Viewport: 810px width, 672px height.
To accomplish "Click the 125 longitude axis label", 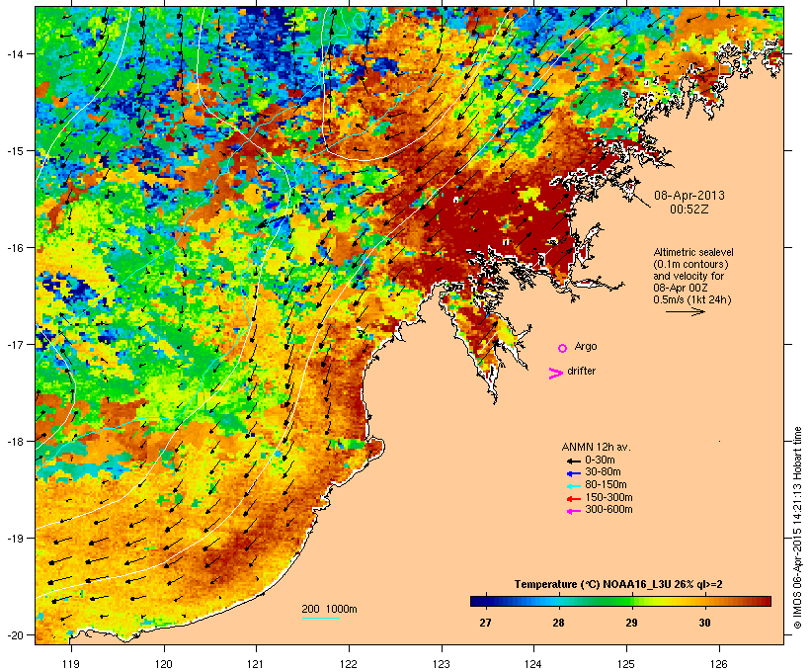I will click(x=626, y=664).
